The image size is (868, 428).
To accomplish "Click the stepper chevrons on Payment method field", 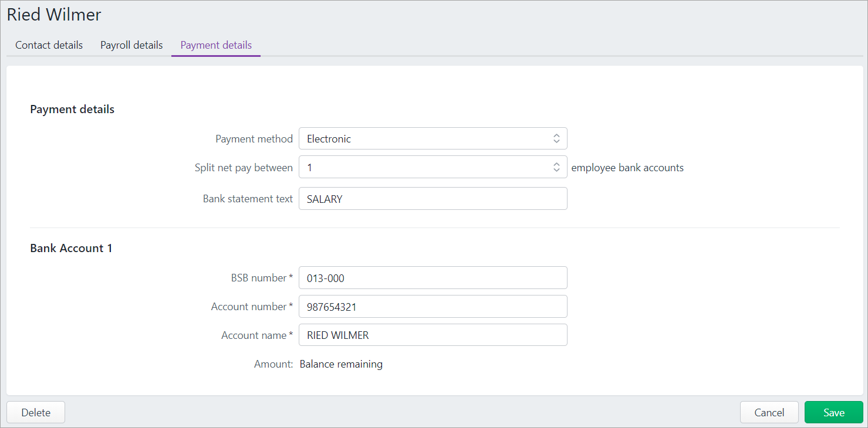I will click(556, 138).
